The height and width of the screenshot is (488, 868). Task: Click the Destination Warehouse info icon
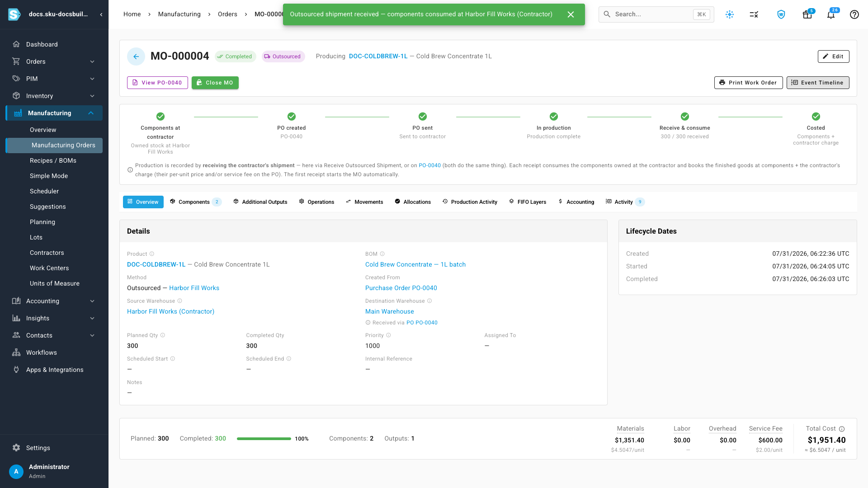coord(429,301)
